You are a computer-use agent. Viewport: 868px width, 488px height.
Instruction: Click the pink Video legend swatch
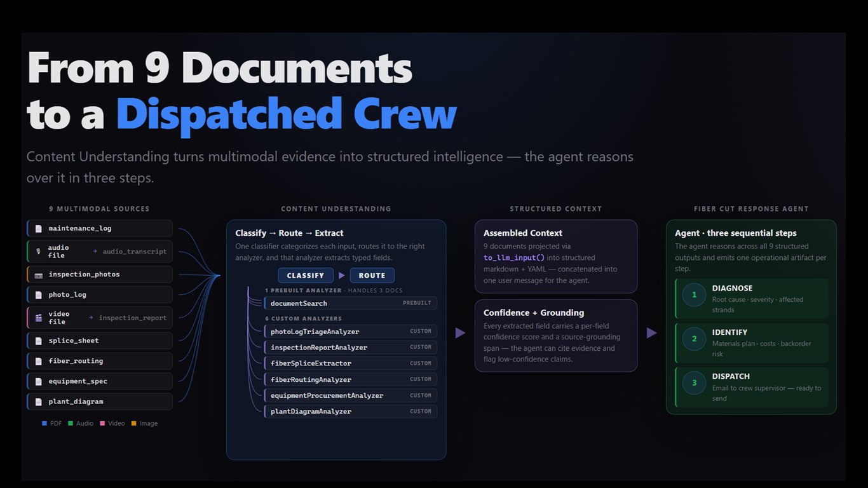(x=102, y=423)
